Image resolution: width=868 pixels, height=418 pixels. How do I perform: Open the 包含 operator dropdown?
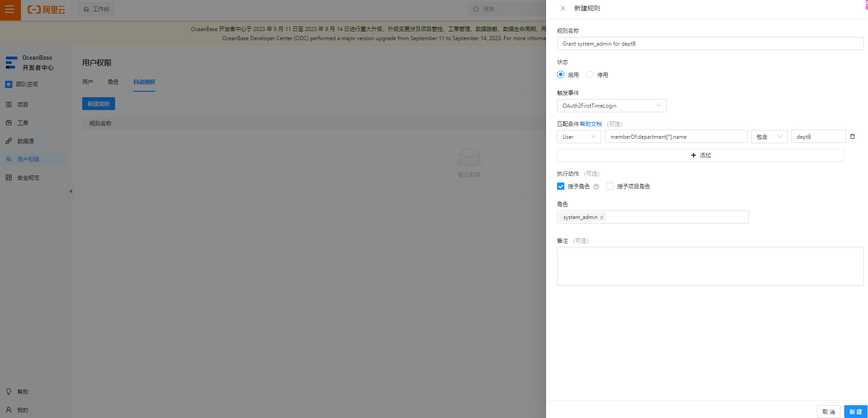click(x=769, y=136)
